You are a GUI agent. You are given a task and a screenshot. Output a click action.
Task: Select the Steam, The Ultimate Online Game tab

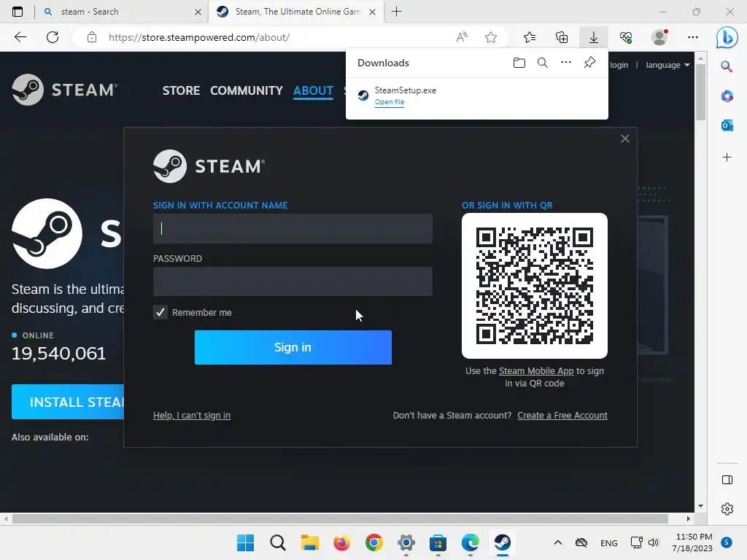pos(295,12)
